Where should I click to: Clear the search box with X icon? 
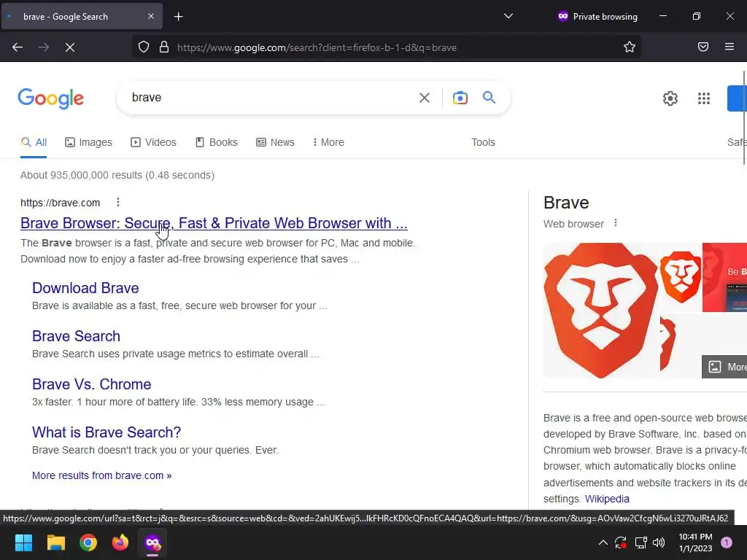pos(424,98)
